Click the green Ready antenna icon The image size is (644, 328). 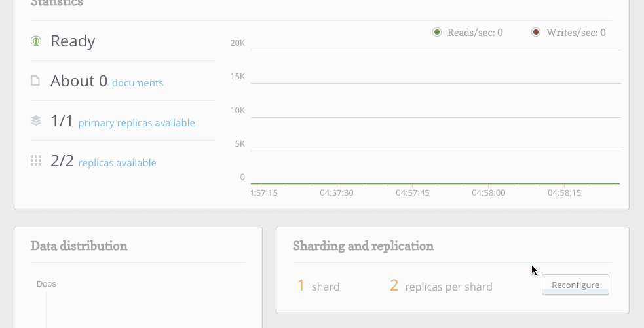pyautogui.click(x=36, y=41)
